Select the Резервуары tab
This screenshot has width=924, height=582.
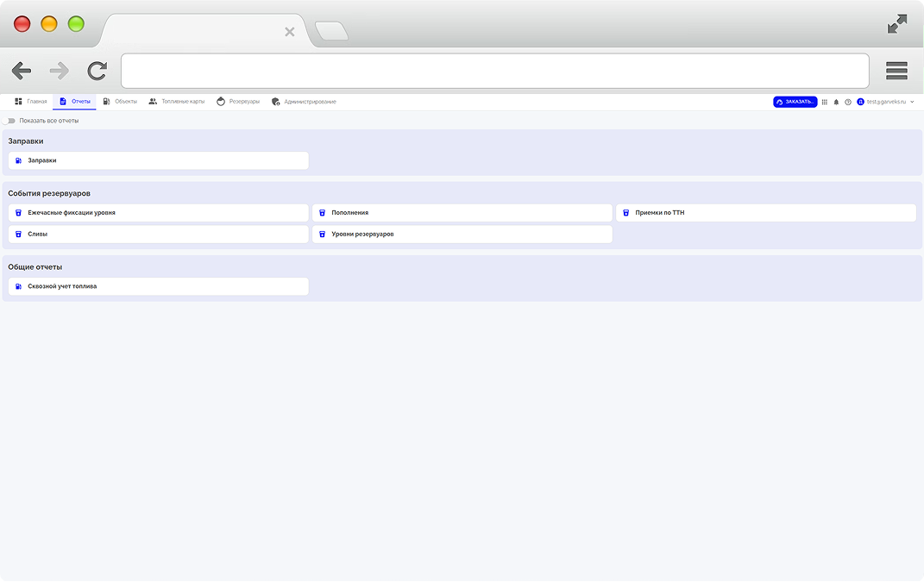pyautogui.click(x=238, y=102)
